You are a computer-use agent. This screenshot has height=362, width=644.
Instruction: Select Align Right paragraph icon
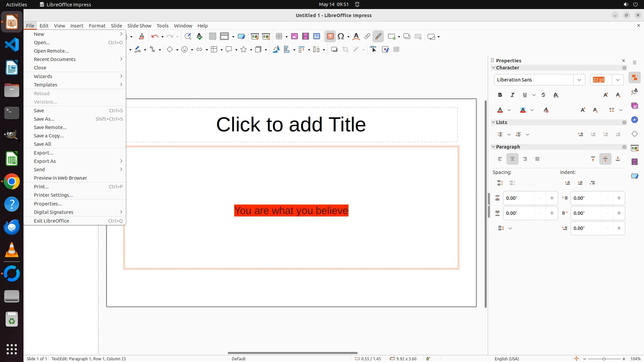tap(525, 159)
